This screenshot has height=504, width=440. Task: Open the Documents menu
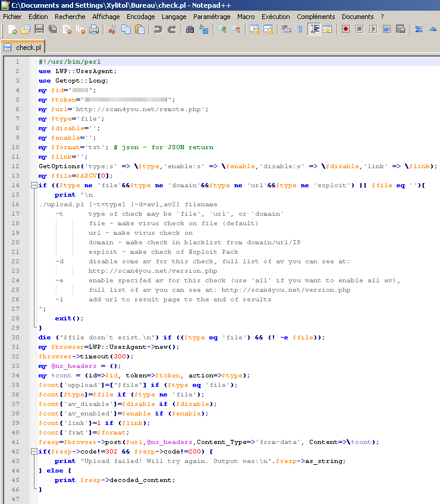pos(358,17)
